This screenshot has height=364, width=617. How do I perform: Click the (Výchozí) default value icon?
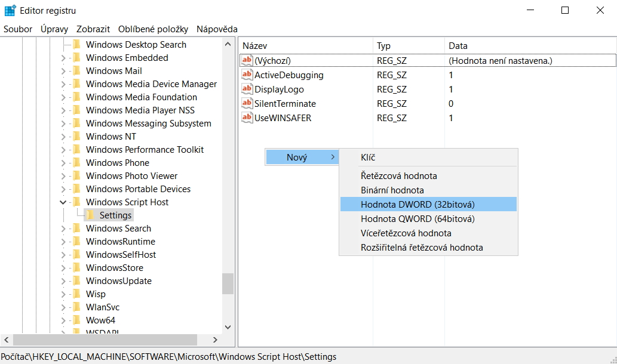pyautogui.click(x=247, y=61)
